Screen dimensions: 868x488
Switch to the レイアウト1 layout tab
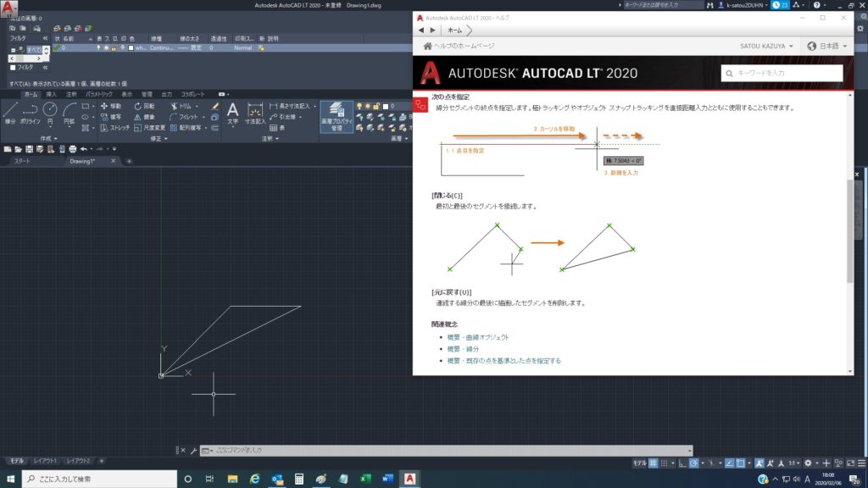[x=45, y=461]
